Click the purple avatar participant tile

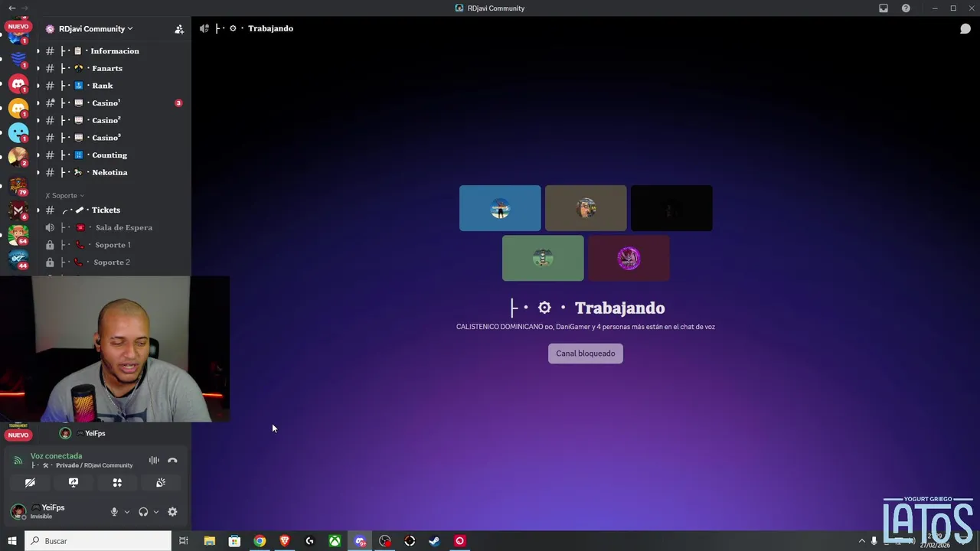click(629, 259)
